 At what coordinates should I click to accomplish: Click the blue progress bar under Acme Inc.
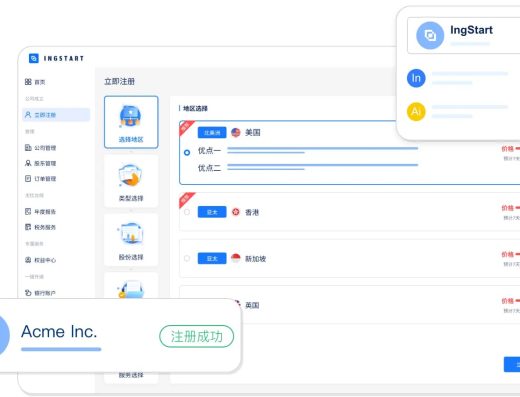pyautogui.click(x=61, y=349)
